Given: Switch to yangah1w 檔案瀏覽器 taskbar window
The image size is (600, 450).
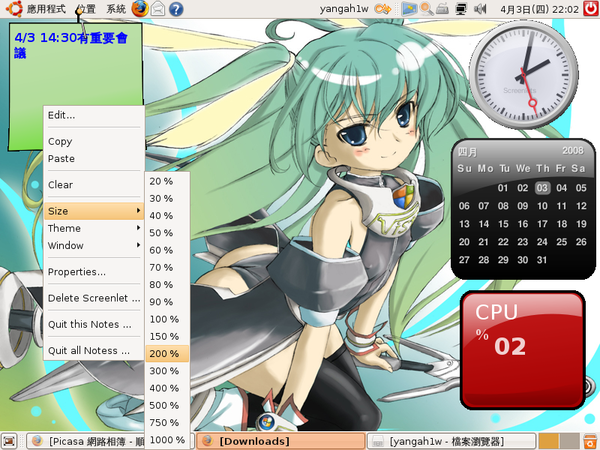Looking at the screenshot, I should [x=452, y=441].
